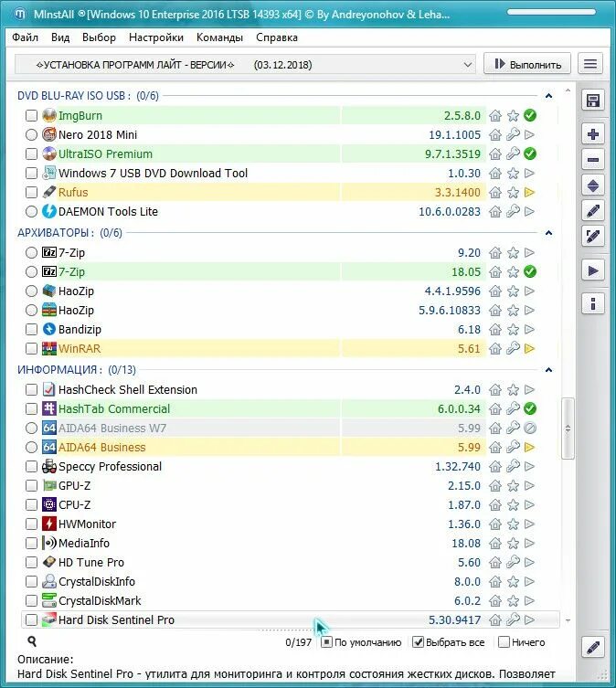Click the HaoZip 5.9.6.10833 entry
The image size is (616, 688).
tap(76, 311)
